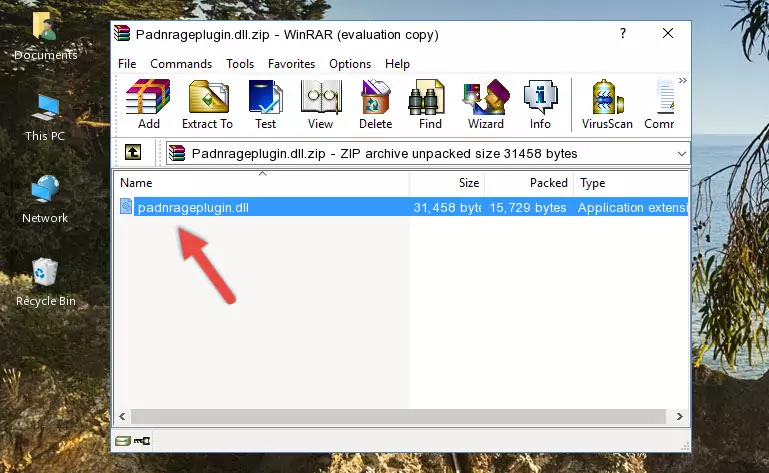Click the disk drive status bar icon
The width and height of the screenshot is (769, 473).
pyautogui.click(x=123, y=441)
